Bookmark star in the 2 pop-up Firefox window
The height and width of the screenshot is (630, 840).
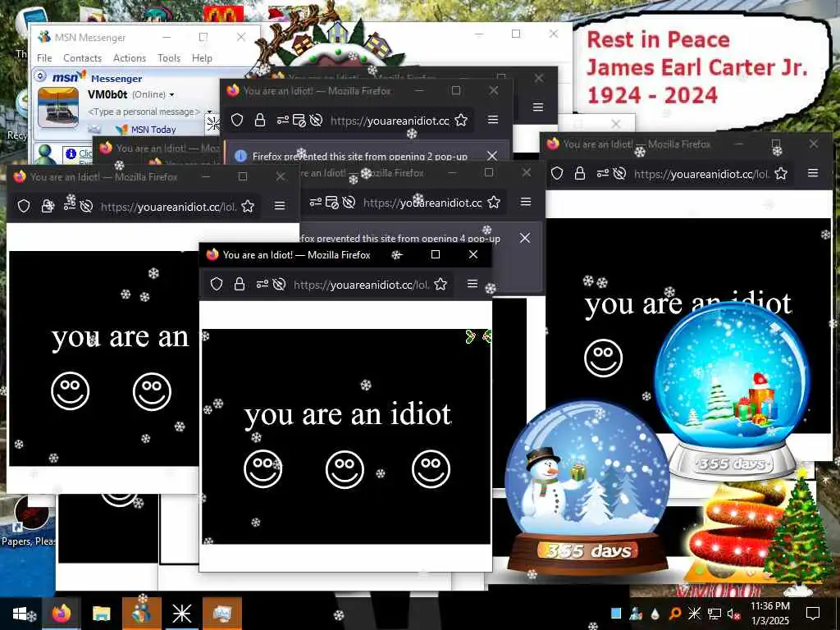pos(461,120)
